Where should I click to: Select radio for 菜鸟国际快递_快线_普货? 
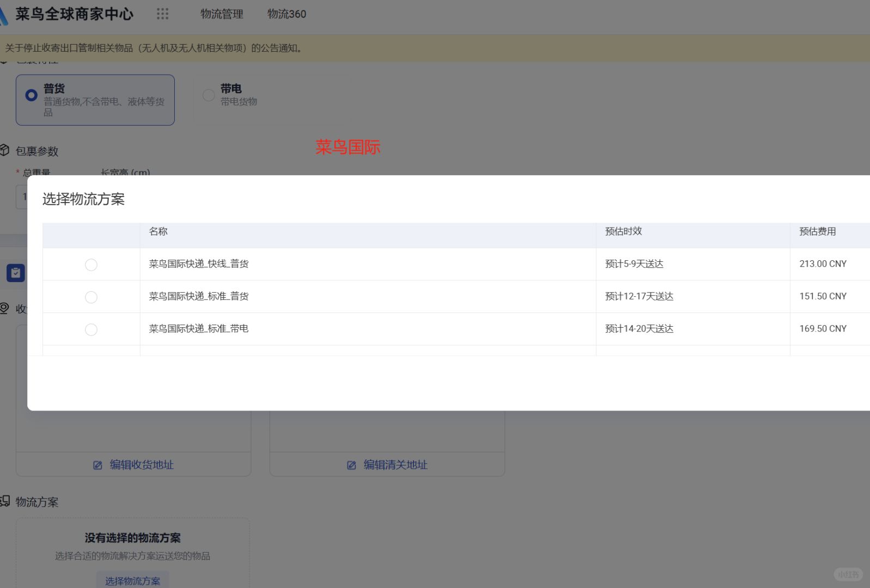[x=91, y=265]
